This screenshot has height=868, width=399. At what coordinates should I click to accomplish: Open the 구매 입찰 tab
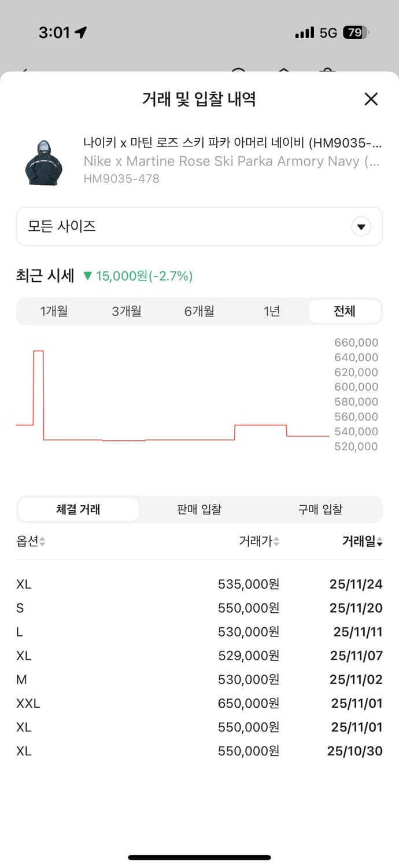pos(320,509)
